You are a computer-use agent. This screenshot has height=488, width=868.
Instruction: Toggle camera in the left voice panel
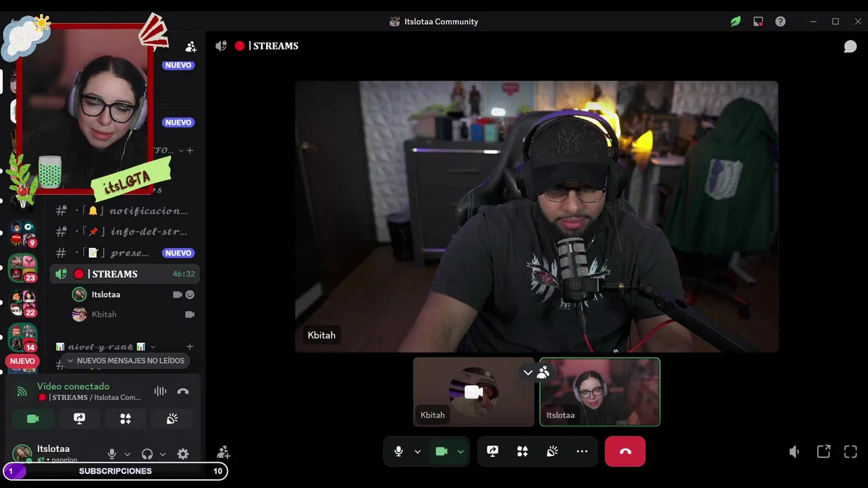33,419
